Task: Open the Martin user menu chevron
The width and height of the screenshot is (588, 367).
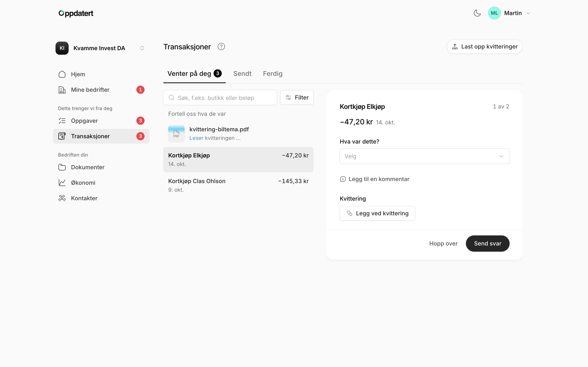Action: [528, 13]
